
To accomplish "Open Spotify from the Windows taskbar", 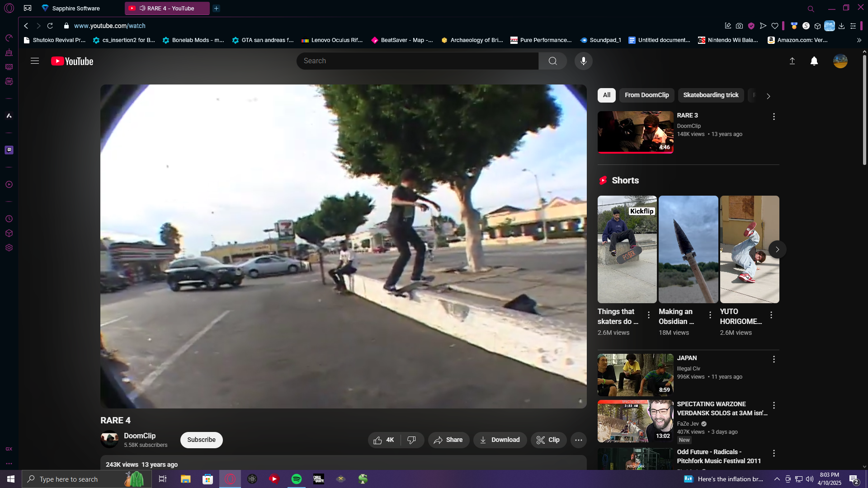I will [297, 479].
